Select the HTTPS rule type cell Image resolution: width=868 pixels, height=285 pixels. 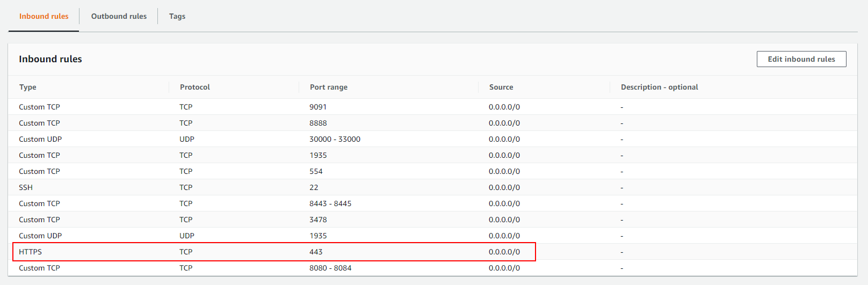(x=30, y=252)
